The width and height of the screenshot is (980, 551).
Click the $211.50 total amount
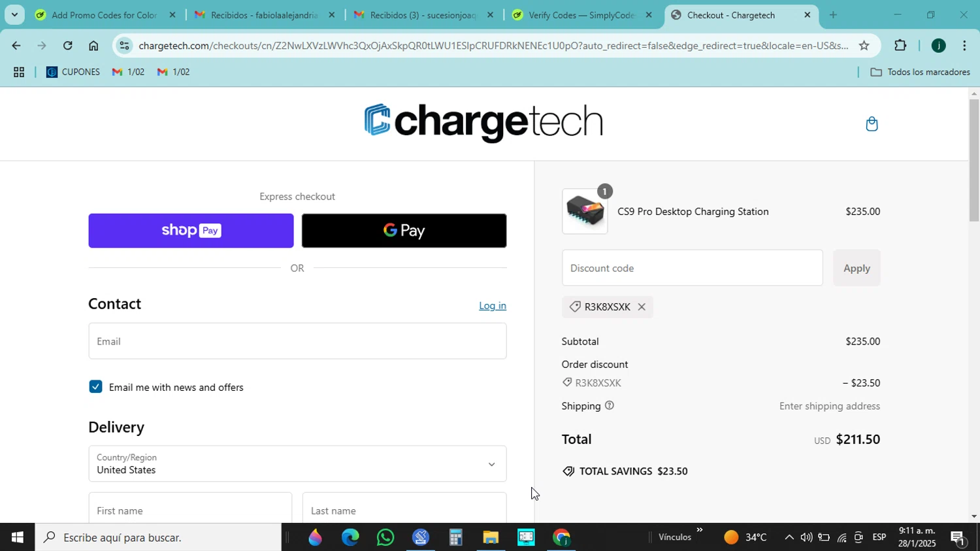click(x=858, y=439)
